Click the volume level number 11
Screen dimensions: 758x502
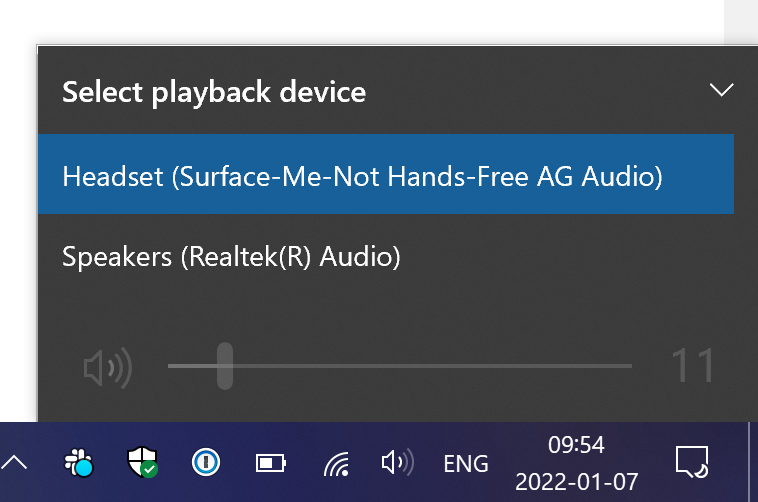pos(693,366)
